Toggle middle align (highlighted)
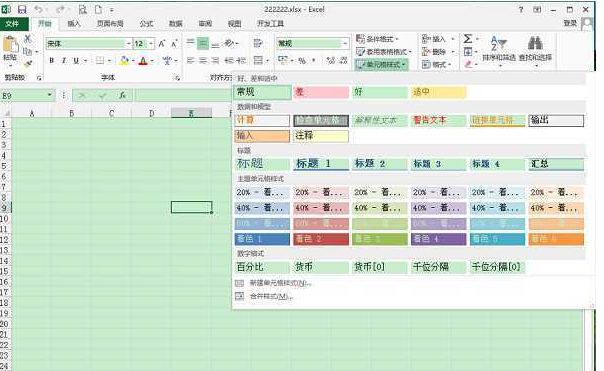 [x=203, y=43]
